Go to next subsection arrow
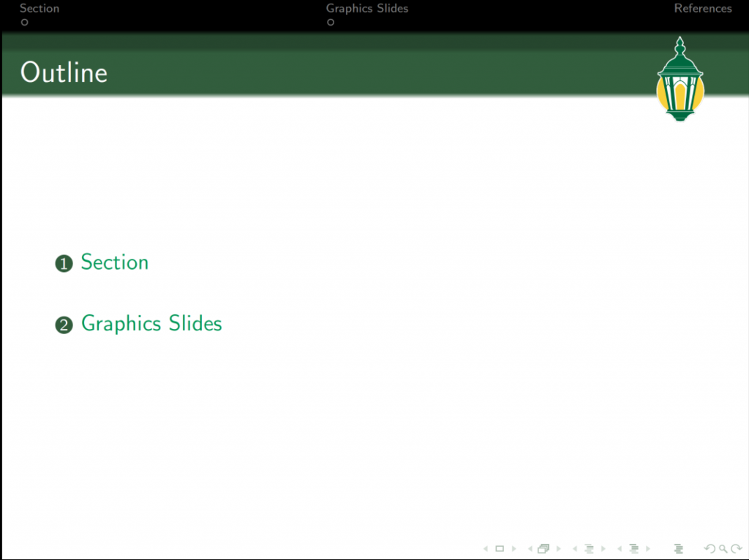 (x=603, y=548)
